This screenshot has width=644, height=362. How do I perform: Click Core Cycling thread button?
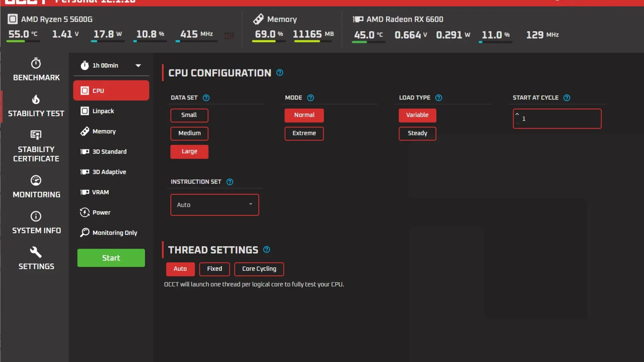259,269
